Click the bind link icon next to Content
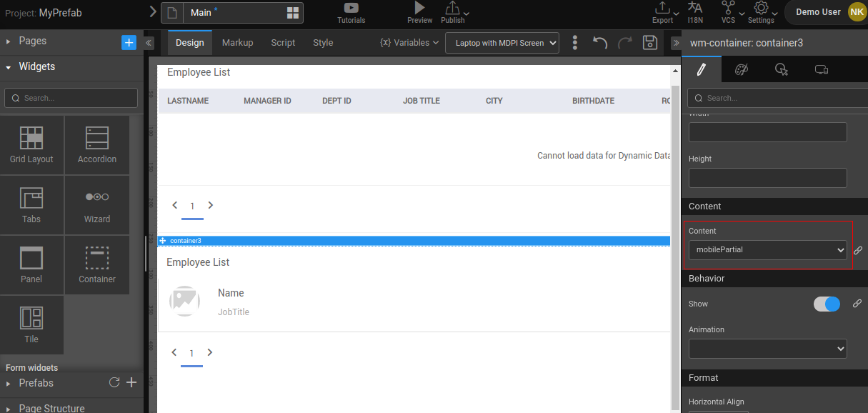Screen dimensions: 868x413 [x=858, y=250]
